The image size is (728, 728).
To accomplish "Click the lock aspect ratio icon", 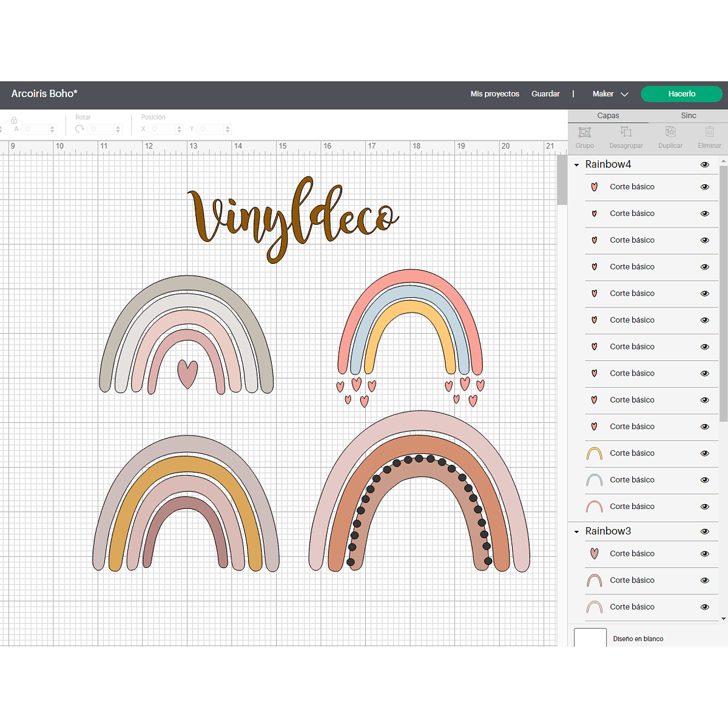I will point(14,120).
